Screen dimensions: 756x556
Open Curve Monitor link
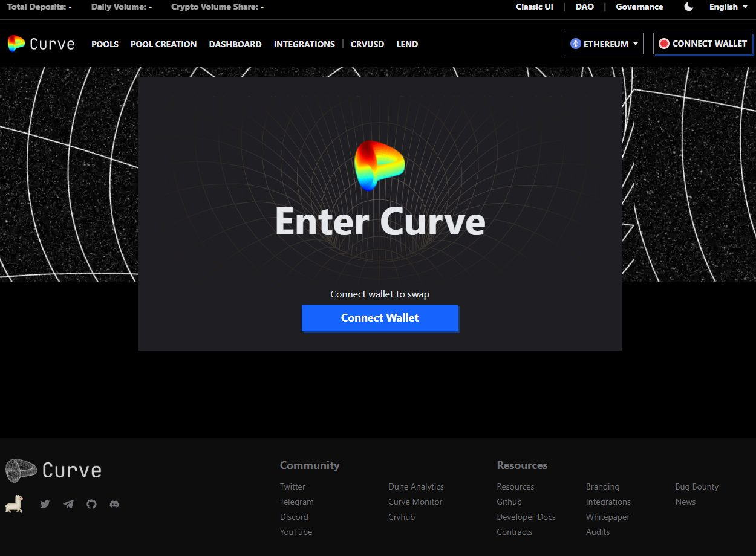415,502
